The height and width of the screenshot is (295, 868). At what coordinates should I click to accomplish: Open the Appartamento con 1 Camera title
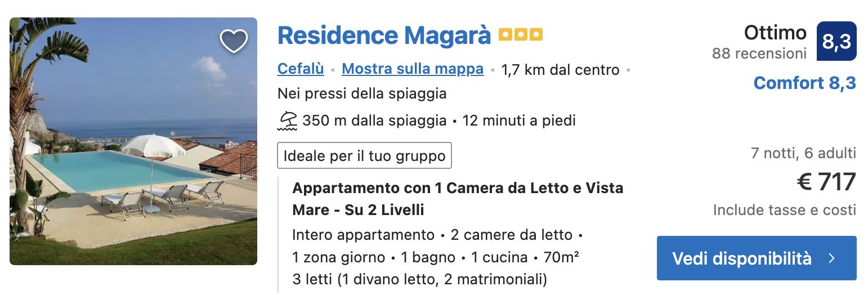point(458,199)
